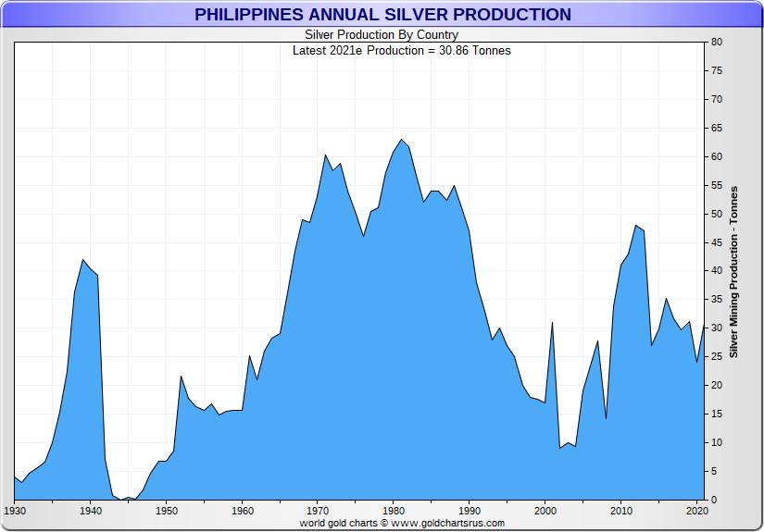Click the 80 value on the y-axis
Image resolution: width=764 pixels, height=532 pixels.
tap(717, 43)
